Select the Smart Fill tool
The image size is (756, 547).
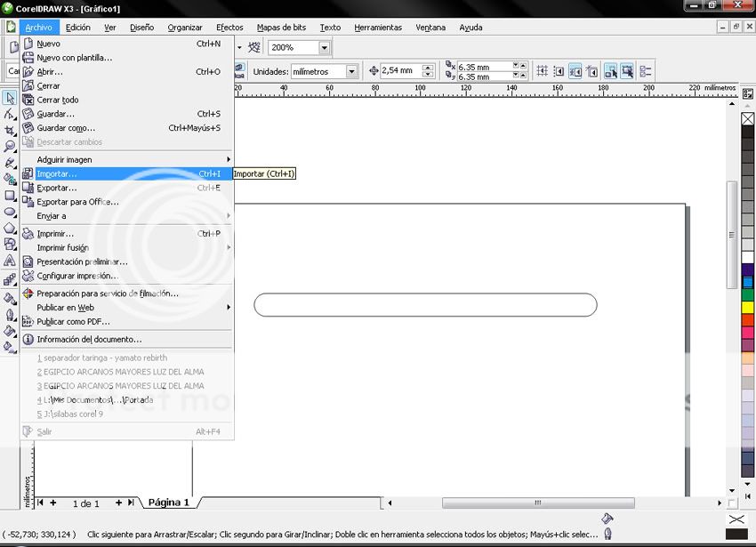point(10,179)
